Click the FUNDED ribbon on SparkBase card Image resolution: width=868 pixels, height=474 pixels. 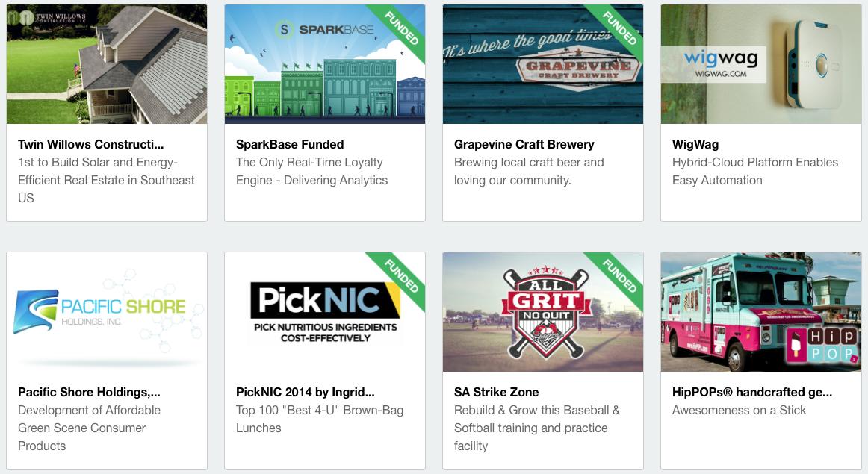pos(401,28)
